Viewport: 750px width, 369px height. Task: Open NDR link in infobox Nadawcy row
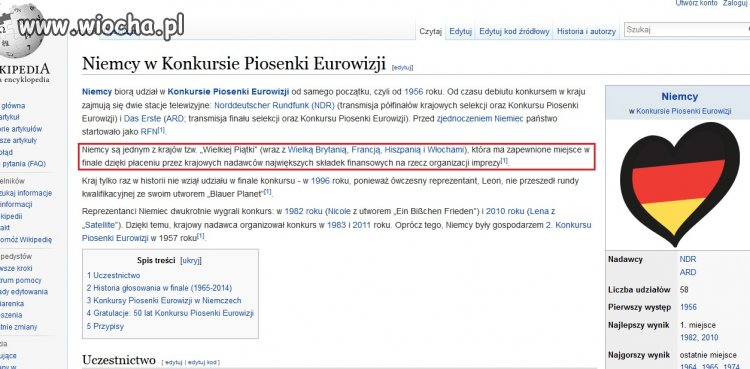[x=687, y=259]
